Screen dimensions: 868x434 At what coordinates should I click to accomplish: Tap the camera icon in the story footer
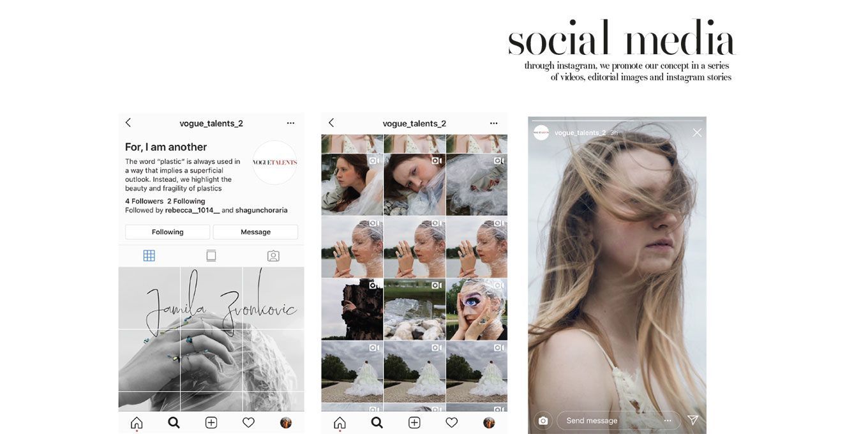point(543,421)
